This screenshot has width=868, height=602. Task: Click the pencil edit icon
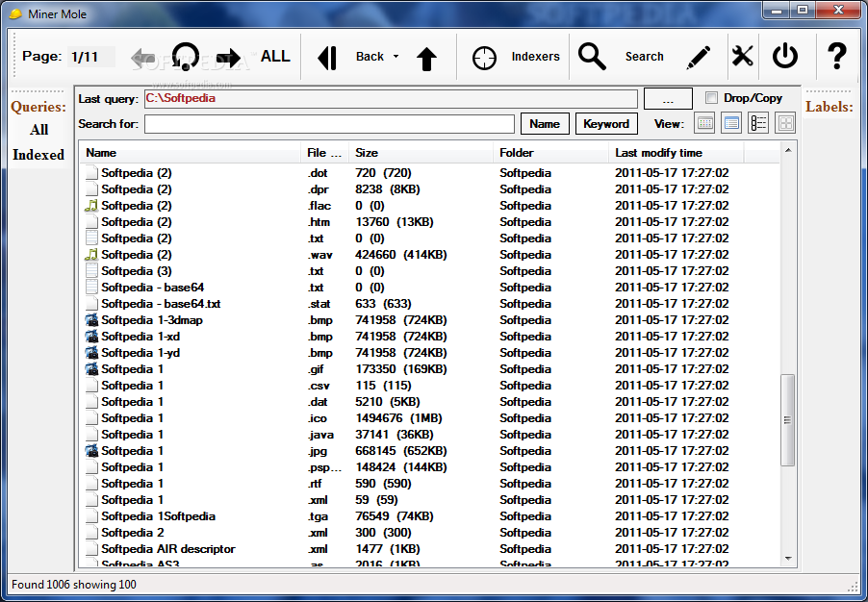click(x=699, y=58)
